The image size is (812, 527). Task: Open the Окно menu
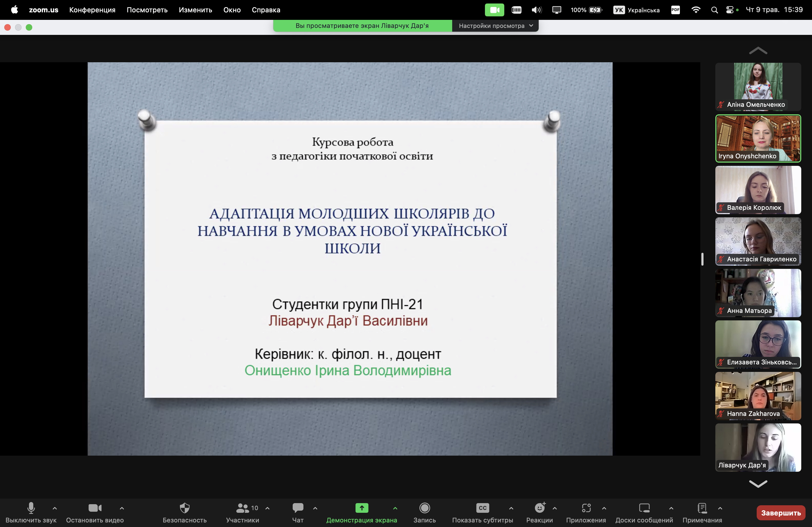coord(232,10)
